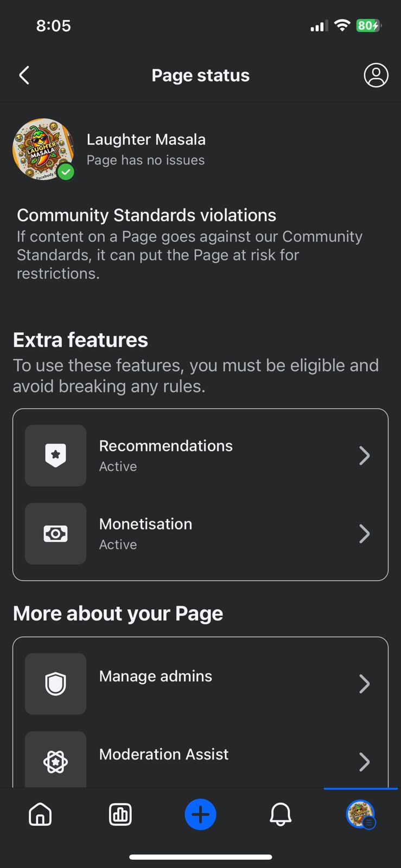Go to the Home tab
401x868 pixels.
tap(40, 814)
